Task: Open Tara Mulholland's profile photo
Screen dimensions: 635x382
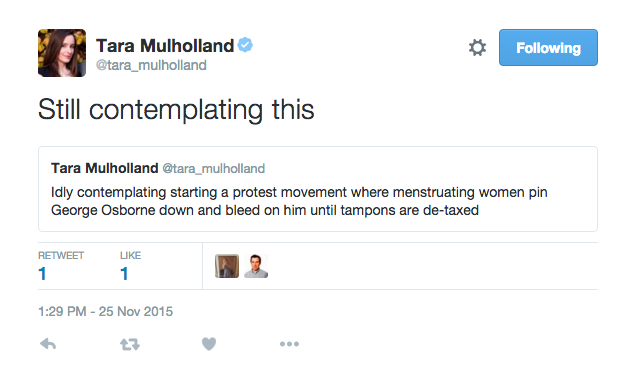Action: 62,53
